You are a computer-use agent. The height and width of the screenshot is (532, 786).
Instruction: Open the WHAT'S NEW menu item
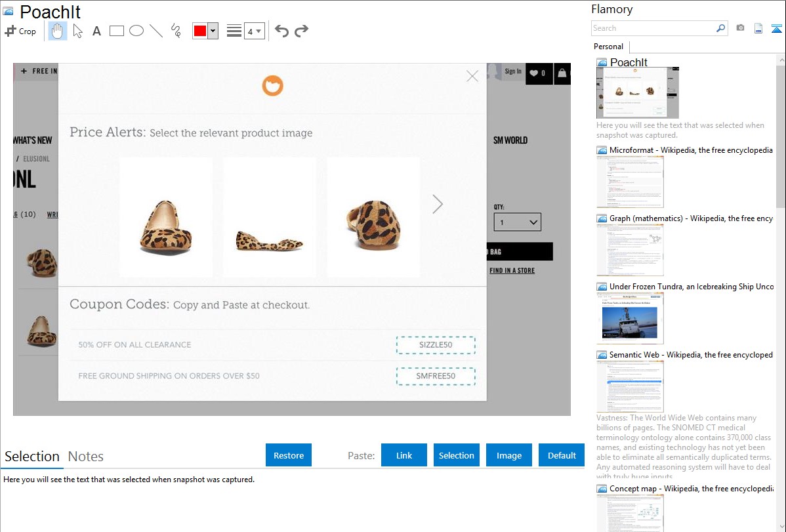[x=33, y=140]
